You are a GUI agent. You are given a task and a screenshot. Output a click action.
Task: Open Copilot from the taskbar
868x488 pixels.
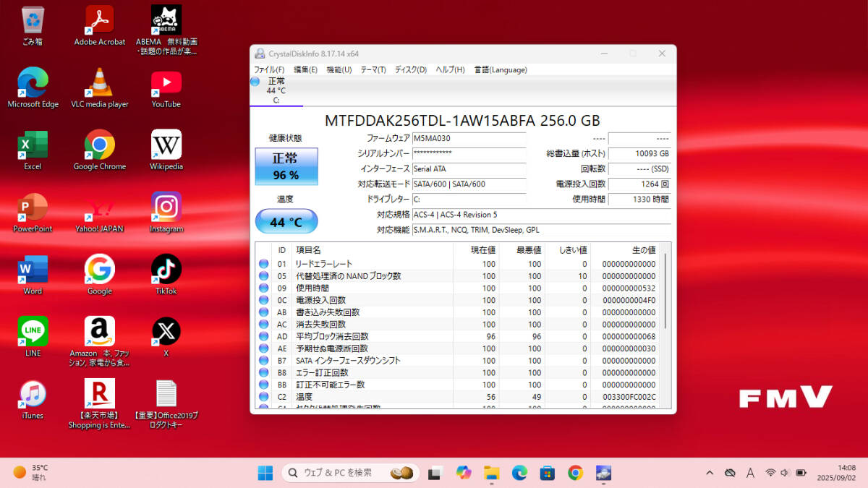464,473
